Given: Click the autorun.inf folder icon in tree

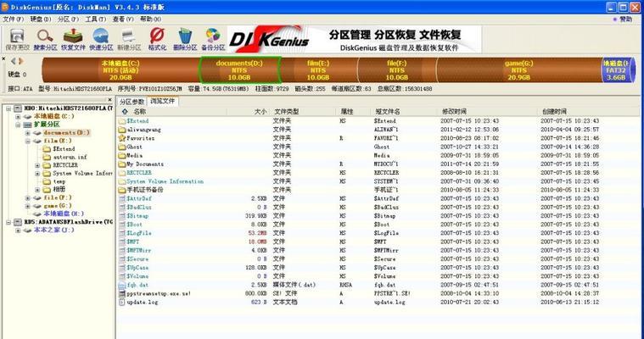Looking at the screenshot, I should (x=47, y=157).
